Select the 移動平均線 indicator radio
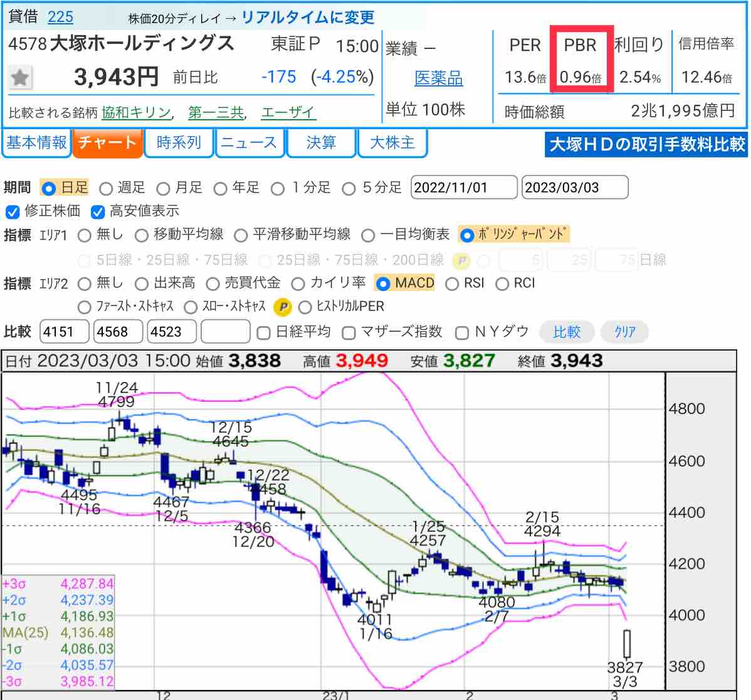This screenshot has width=751, height=700. coord(141,235)
